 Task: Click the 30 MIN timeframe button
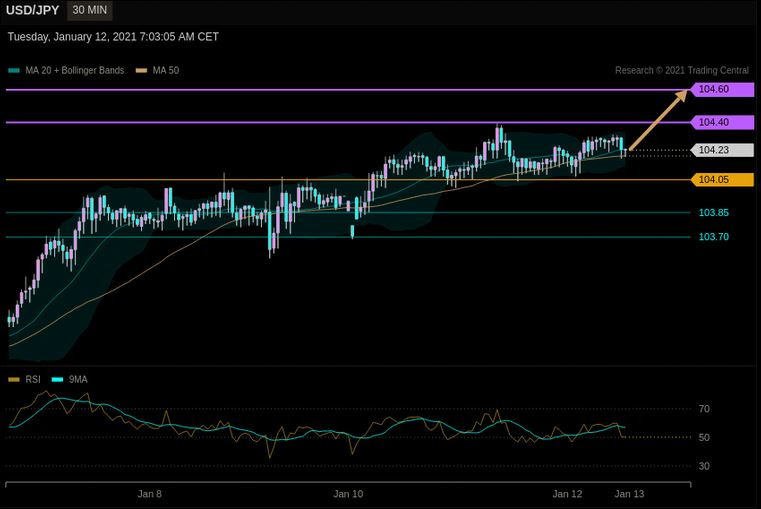coord(90,10)
